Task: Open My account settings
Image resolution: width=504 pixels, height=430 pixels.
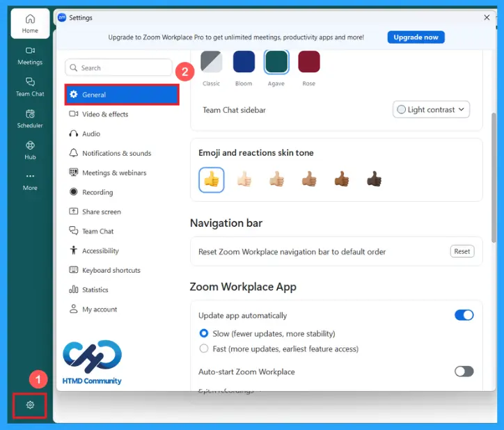Action: click(x=122, y=310)
